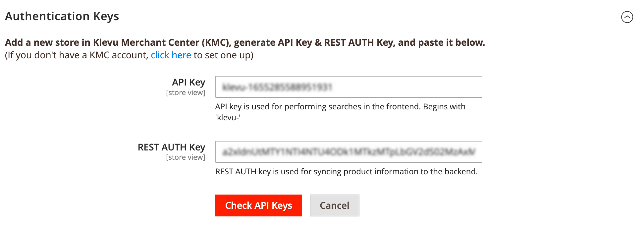
Task: Click the [store view] scope under REST AUTH Key
Action: [x=186, y=157]
